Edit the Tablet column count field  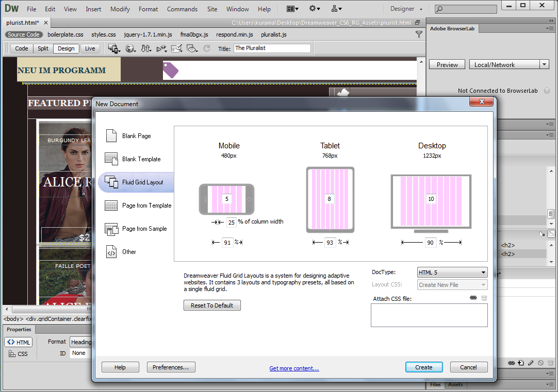pos(329,199)
